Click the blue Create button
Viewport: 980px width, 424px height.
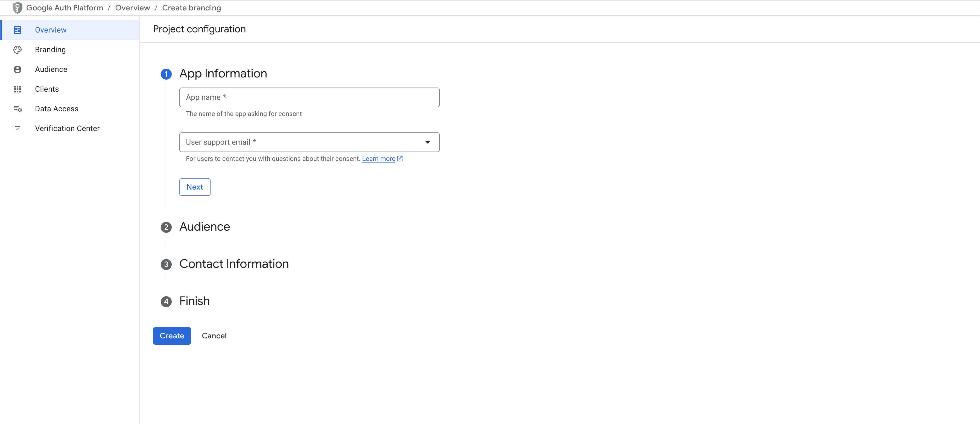pyautogui.click(x=171, y=336)
